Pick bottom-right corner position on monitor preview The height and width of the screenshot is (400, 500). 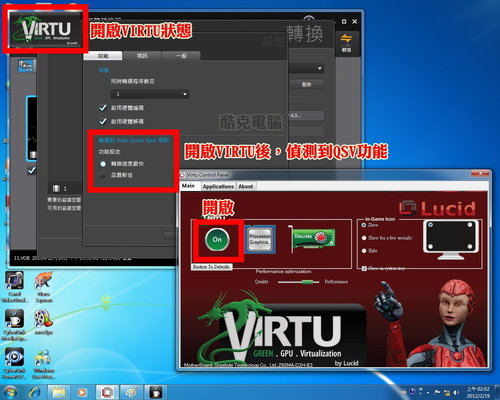point(470,246)
